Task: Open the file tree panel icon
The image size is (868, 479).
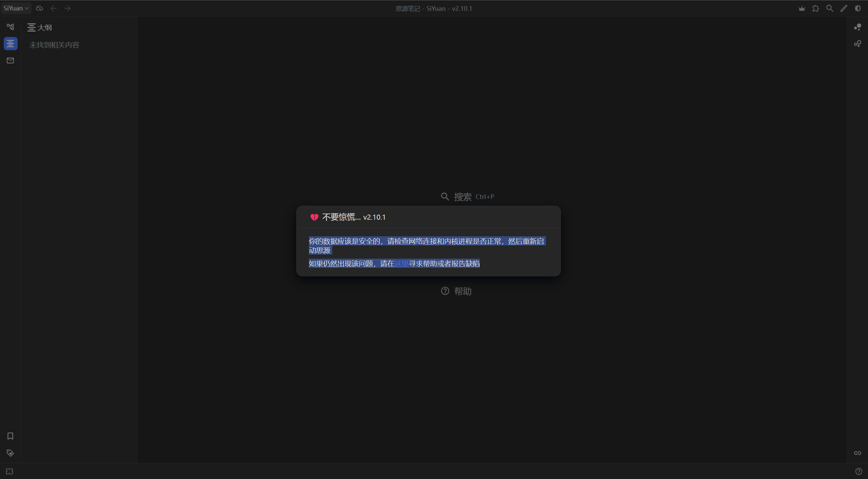Action: (10, 27)
